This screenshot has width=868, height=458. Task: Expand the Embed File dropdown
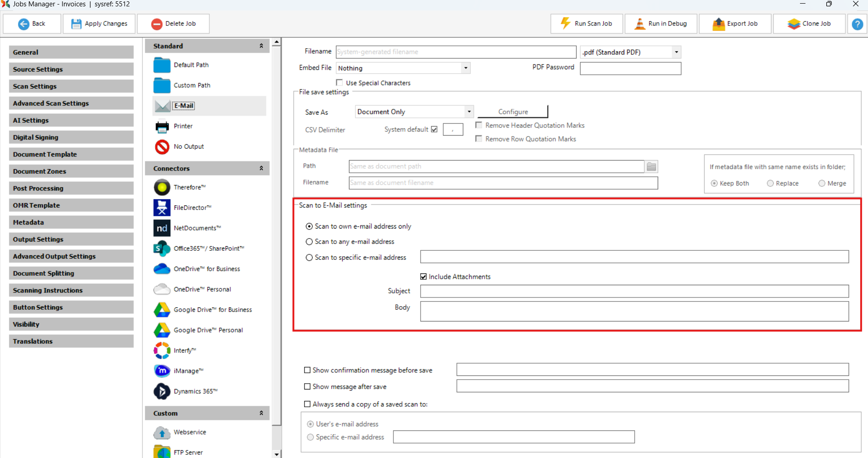click(x=465, y=68)
